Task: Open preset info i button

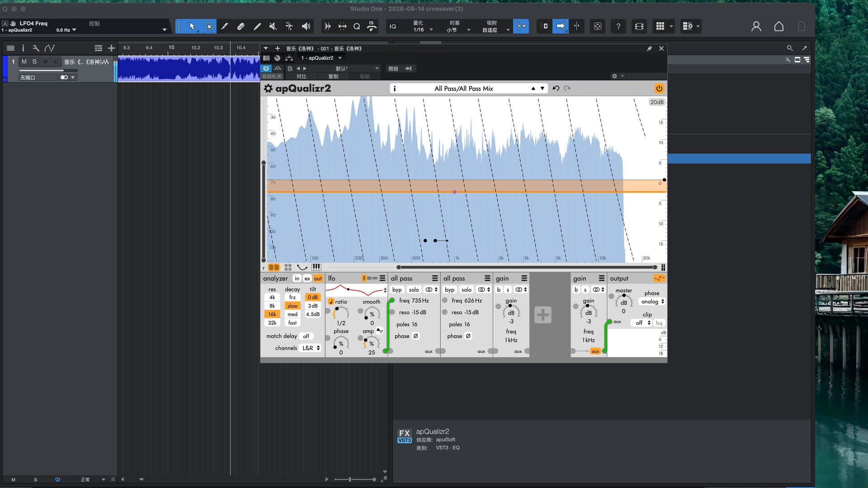Action: (x=395, y=89)
